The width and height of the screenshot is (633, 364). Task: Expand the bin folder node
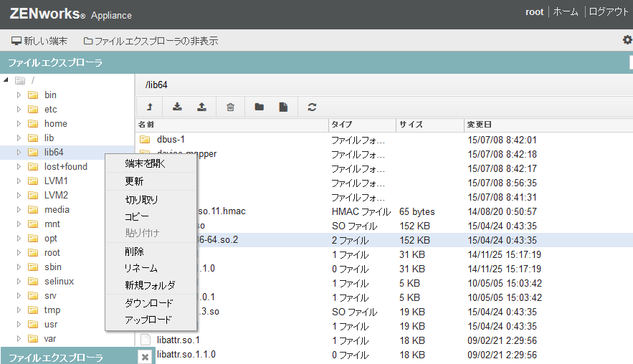[19, 95]
